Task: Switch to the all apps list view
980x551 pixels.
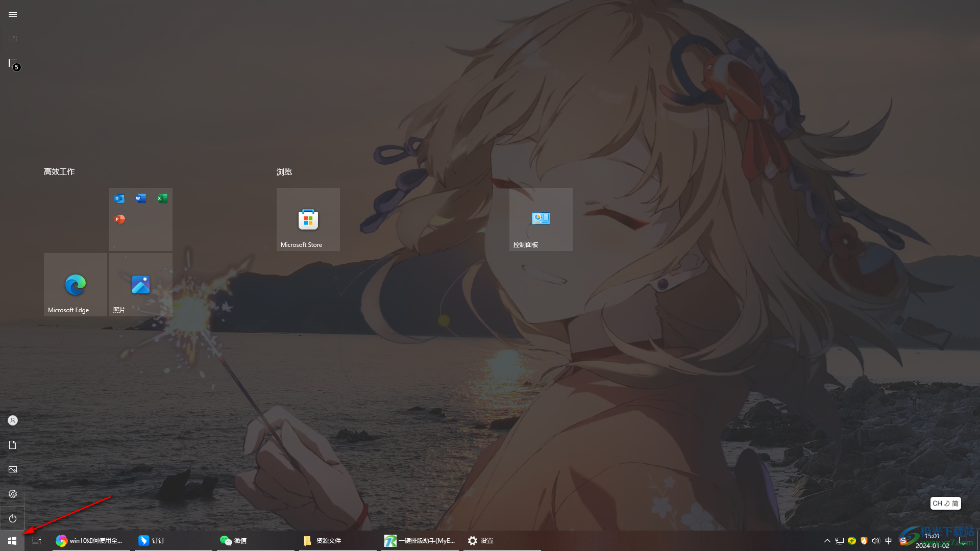Action: pyautogui.click(x=13, y=63)
